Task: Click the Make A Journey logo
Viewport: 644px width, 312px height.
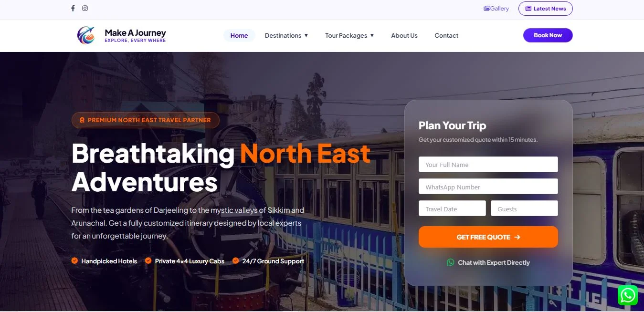Action: point(86,35)
